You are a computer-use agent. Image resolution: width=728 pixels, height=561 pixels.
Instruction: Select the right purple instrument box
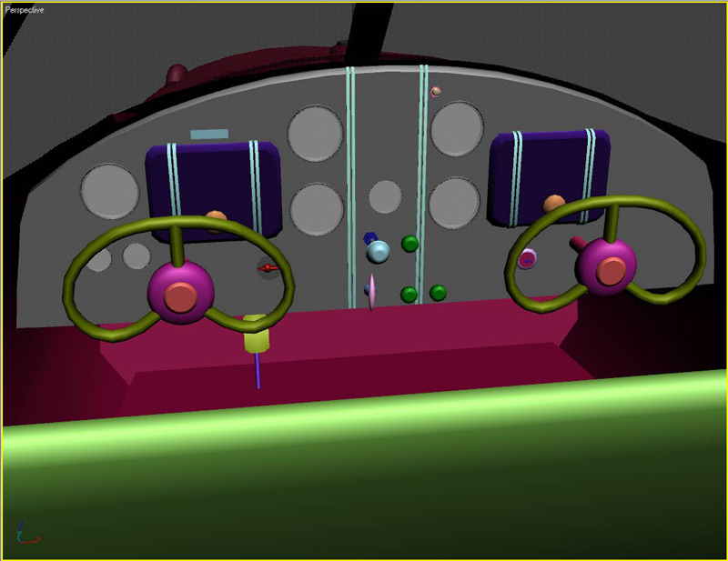point(550,176)
